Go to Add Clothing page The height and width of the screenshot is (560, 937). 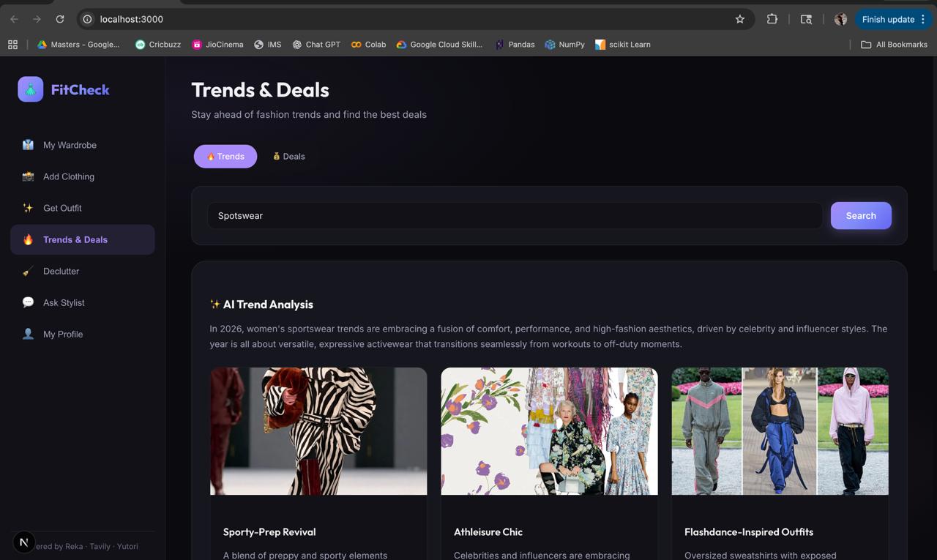[x=83, y=176]
